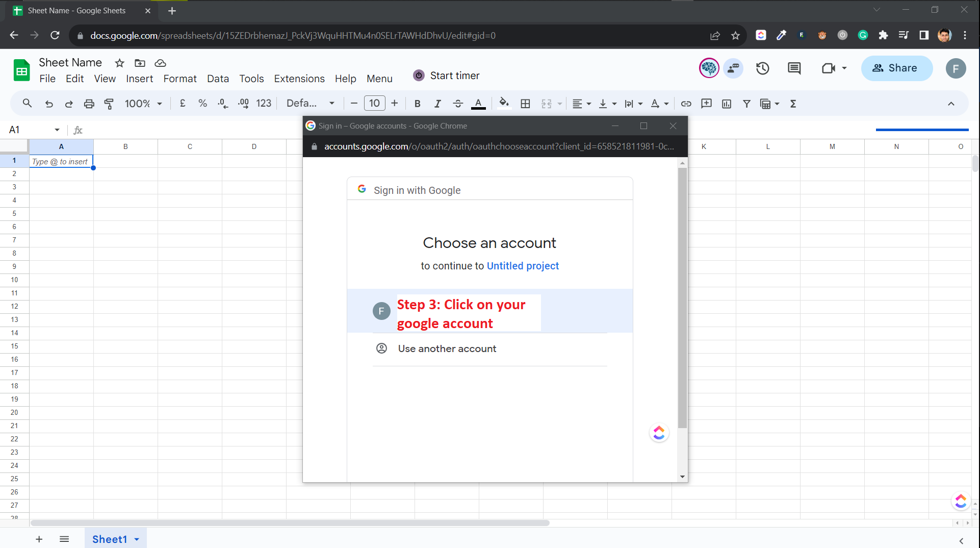Click the search menus magnifier icon

[28, 104]
